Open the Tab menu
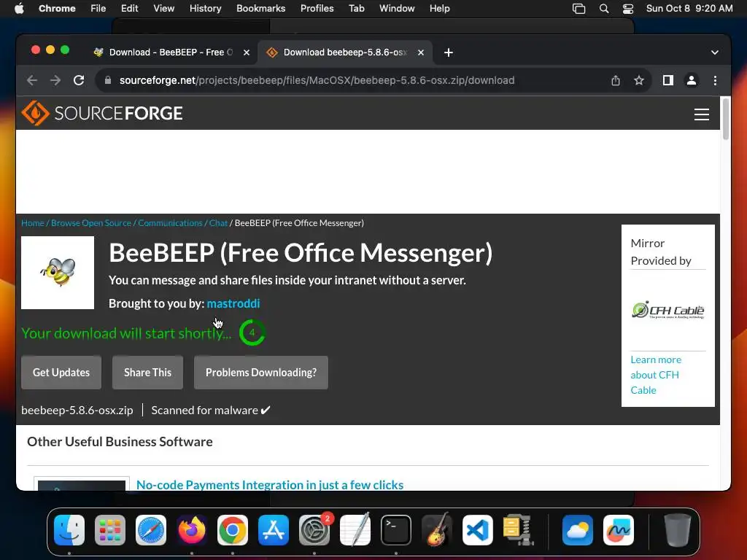Screen dimensions: 747x560 pyautogui.click(x=356, y=9)
